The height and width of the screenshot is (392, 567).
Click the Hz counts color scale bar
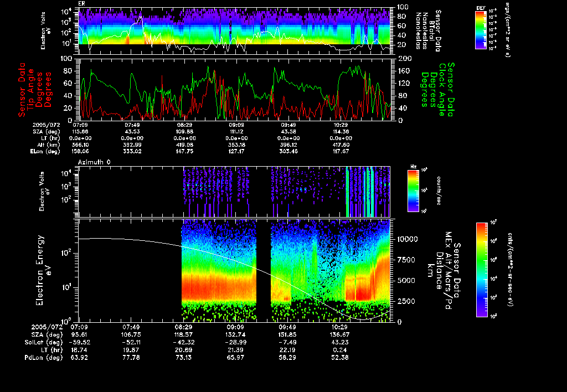(x=413, y=191)
